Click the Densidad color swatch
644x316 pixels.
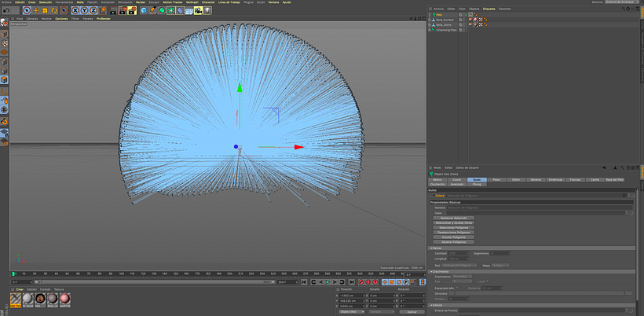(x=452, y=293)
